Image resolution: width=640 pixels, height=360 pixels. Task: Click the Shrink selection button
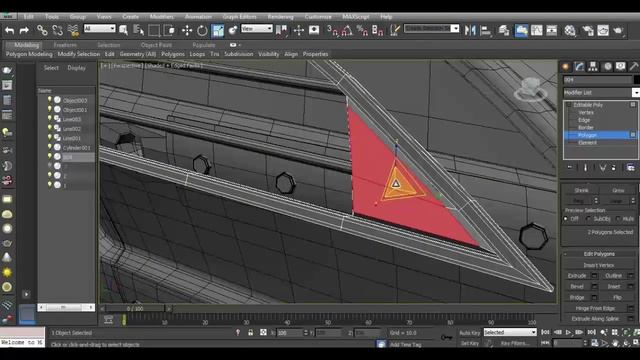(x=581, y=190)
